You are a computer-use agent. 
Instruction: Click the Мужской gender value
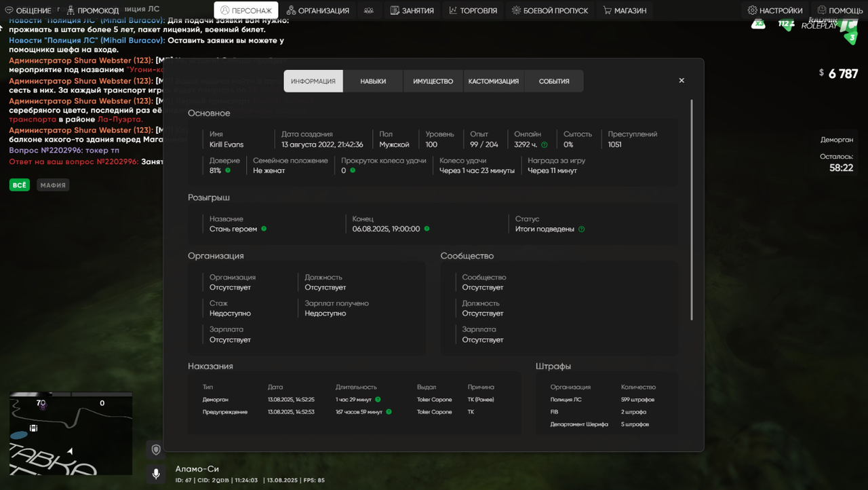[x=394, y=145]
